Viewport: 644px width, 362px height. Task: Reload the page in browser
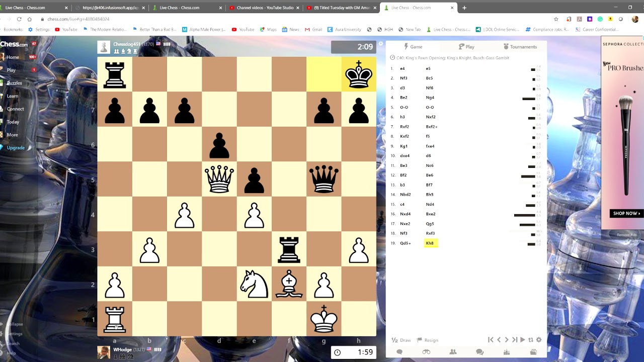click(x=19, y=19)
